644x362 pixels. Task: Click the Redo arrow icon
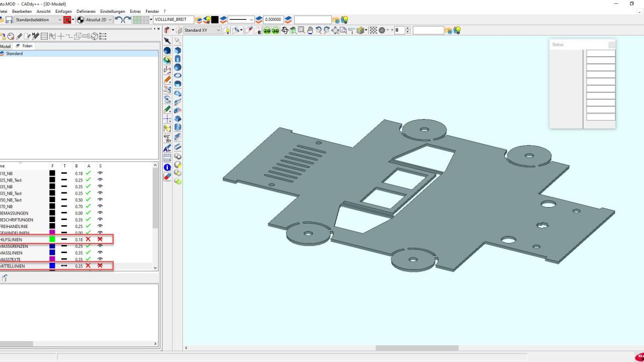tap(127, 20)
